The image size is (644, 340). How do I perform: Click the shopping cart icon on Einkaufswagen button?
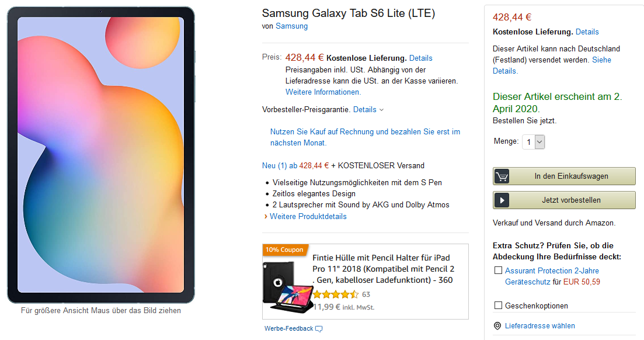[502, 176]
